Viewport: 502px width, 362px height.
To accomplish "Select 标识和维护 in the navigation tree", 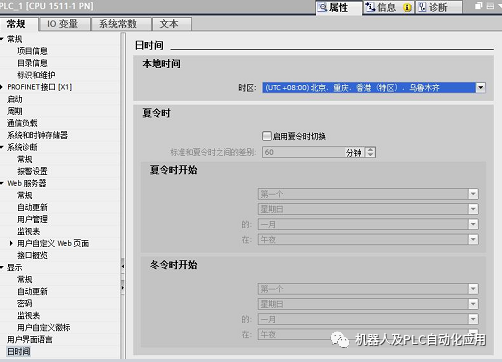I will [x=36, y=75].
